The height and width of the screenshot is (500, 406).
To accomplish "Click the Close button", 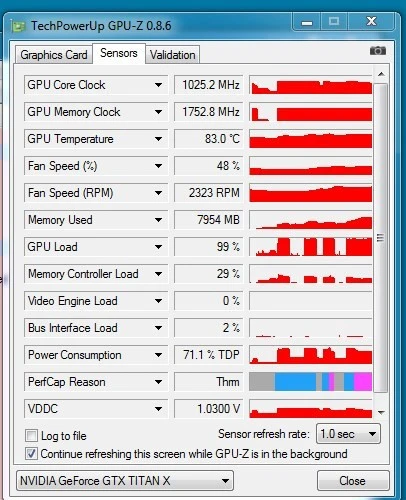I will point(353,481).
